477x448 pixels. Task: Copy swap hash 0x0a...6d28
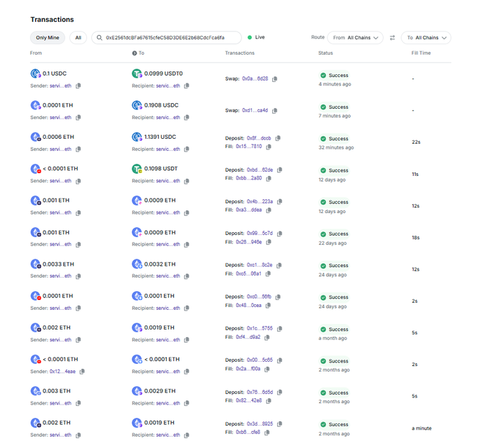274,79
